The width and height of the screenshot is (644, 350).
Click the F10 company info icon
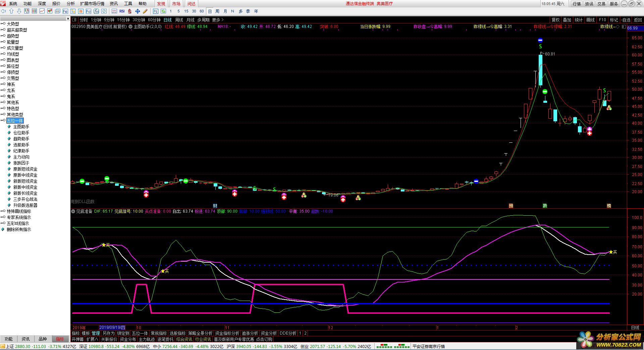click(x=65, y=11)
